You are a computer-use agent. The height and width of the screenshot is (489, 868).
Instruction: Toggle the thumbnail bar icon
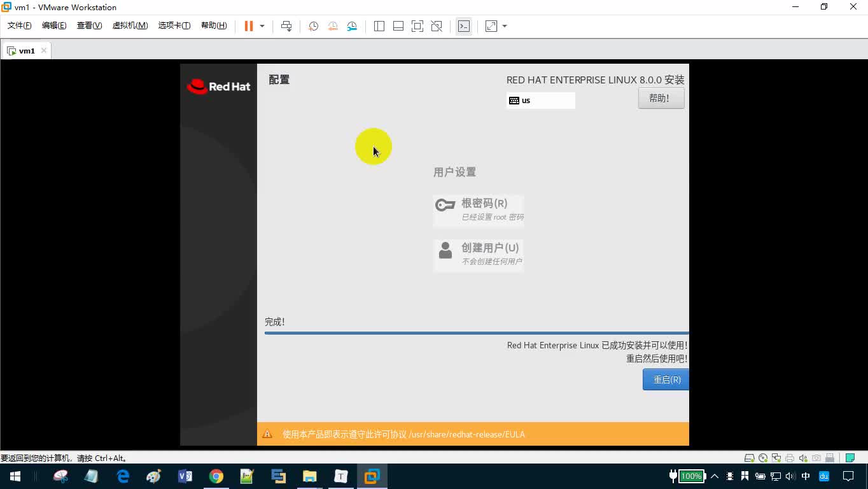coord(398,26)
